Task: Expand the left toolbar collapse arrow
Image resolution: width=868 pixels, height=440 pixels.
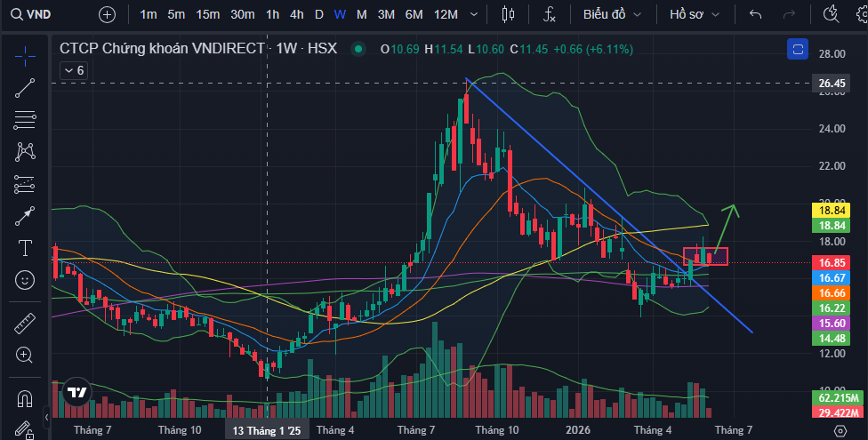Action: tap(47, 417)
